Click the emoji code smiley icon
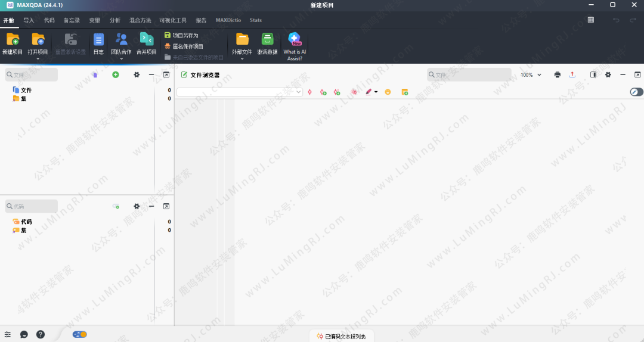This screenshot has height=342, width=644. 388,92
